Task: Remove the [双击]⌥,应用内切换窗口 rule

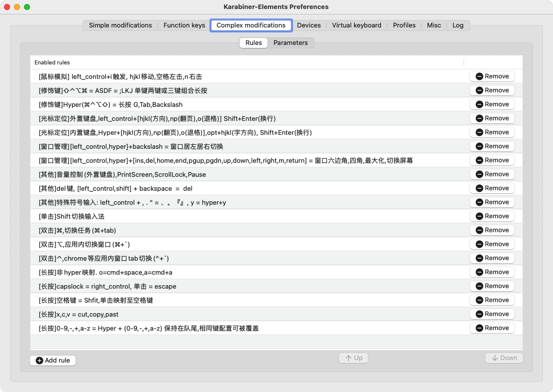Action: (x=492, y=244)
